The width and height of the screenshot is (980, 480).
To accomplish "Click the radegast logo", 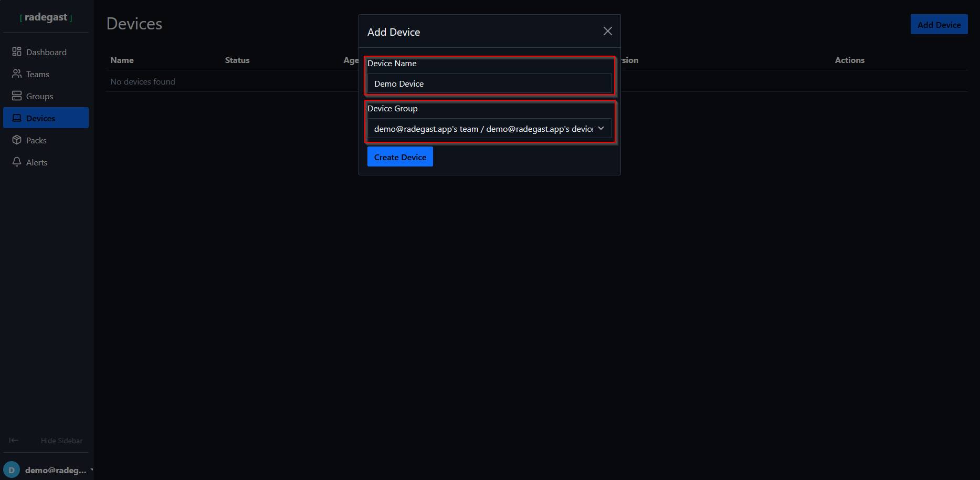I will [46, 17].
